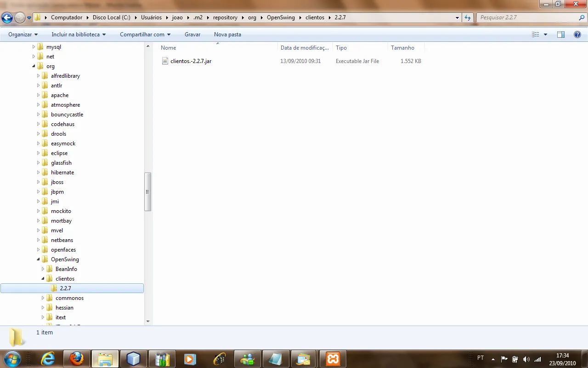Screen dimensions: 588x368
Task: Open the Windows Start menu
Action: 12,358
